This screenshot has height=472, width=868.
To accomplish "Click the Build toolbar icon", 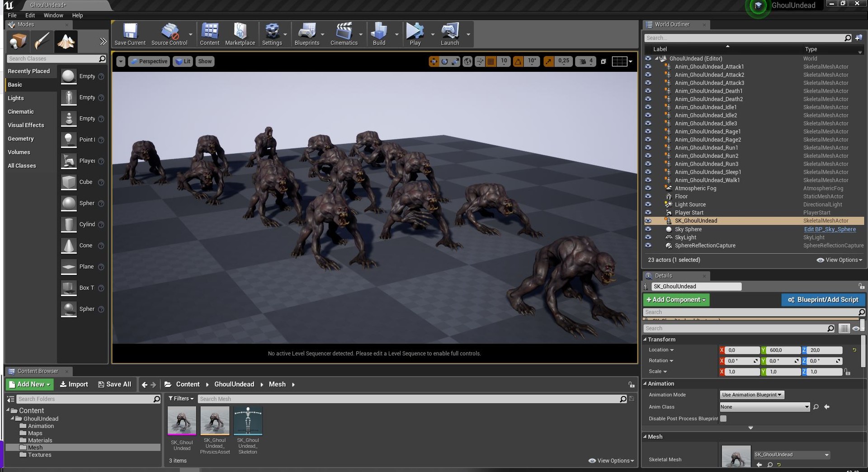I will (x=379, y=34).
